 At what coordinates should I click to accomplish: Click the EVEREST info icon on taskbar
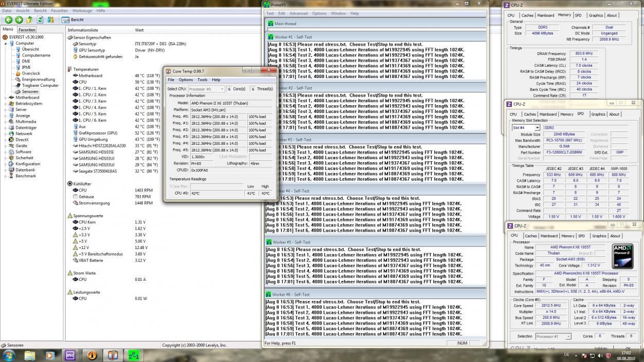[92, 355]
